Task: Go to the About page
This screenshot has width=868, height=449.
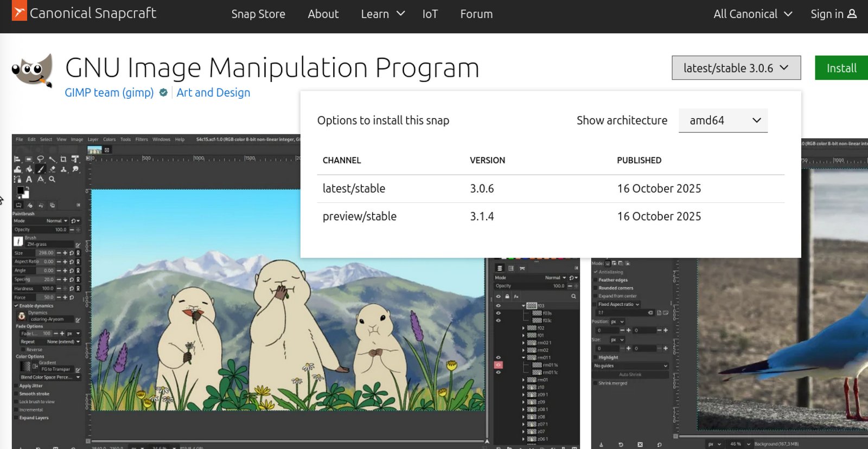Action: (x=323, y=14)
